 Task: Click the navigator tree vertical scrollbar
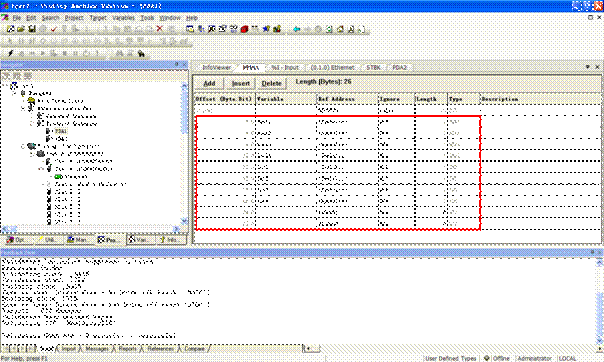[x=184, y=153]
